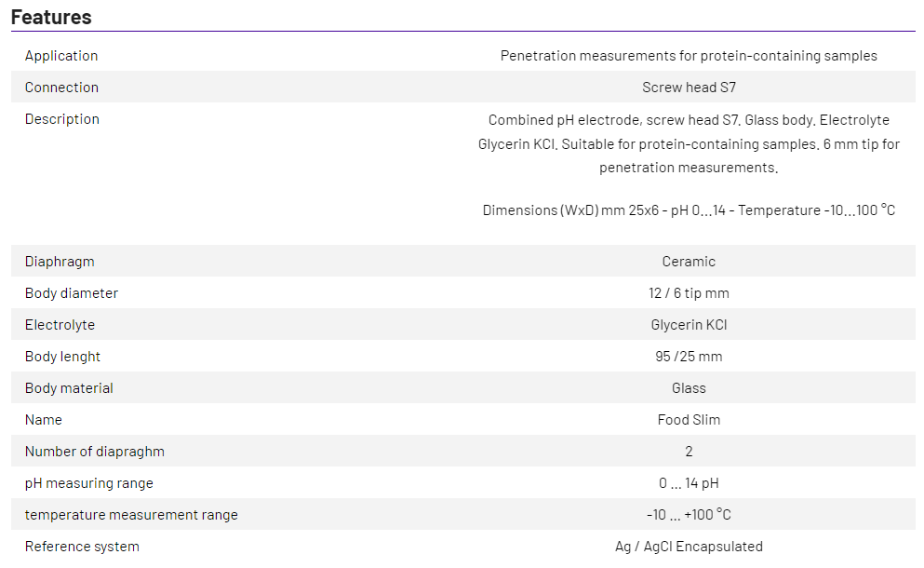Click the Diaphragm row label
This screenshot has height=568, width=924.
(x=60, y=262)
